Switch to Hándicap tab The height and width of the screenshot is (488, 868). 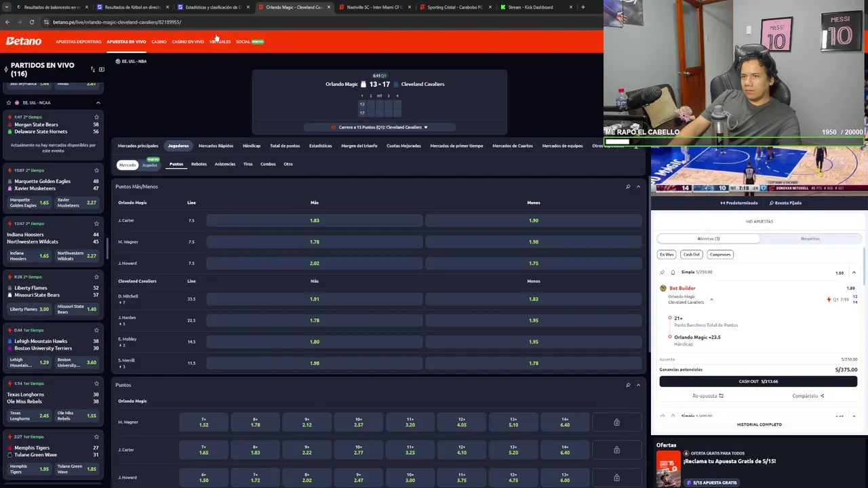252,146
